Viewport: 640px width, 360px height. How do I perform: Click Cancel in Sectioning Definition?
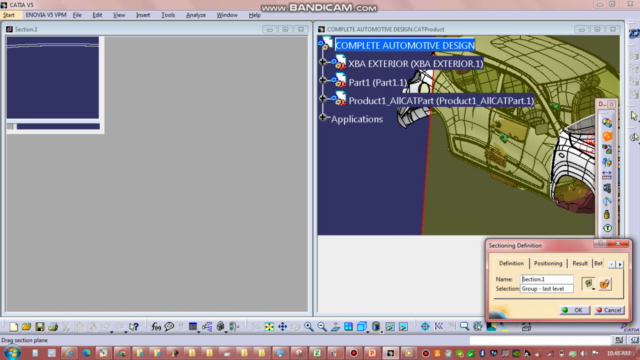pos(609,310)
